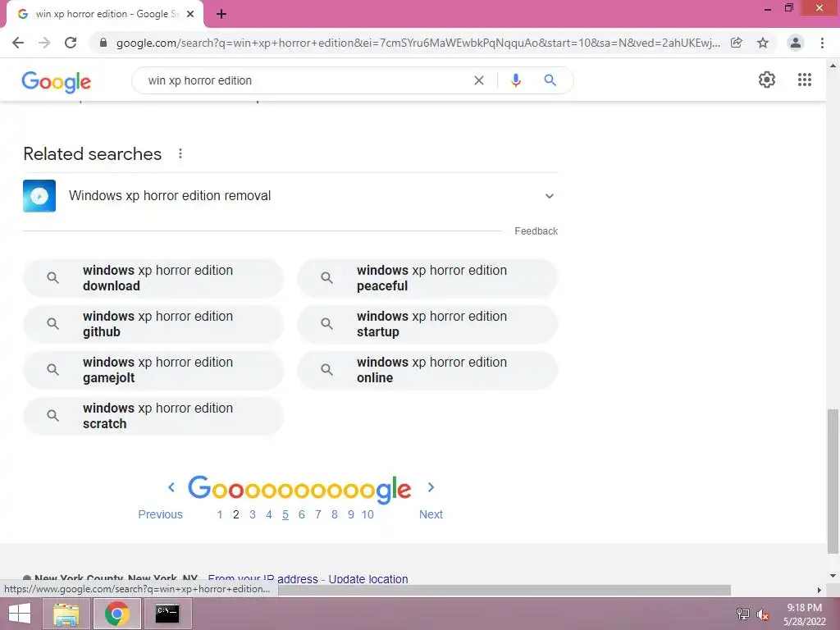Click the scroll-right arrow of horizontal scrollbar

[819, 590]
